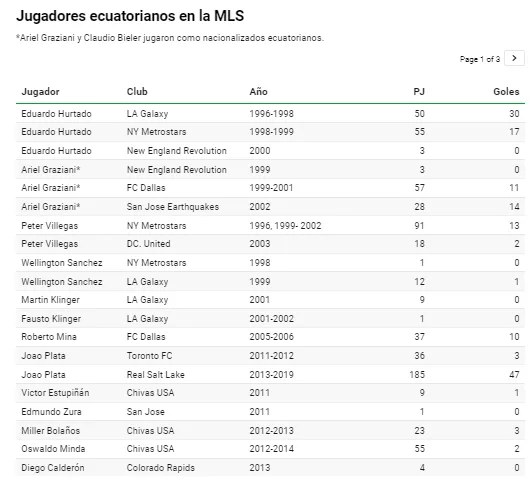Select Miller Bolaños row

click(x=270, y=430)
